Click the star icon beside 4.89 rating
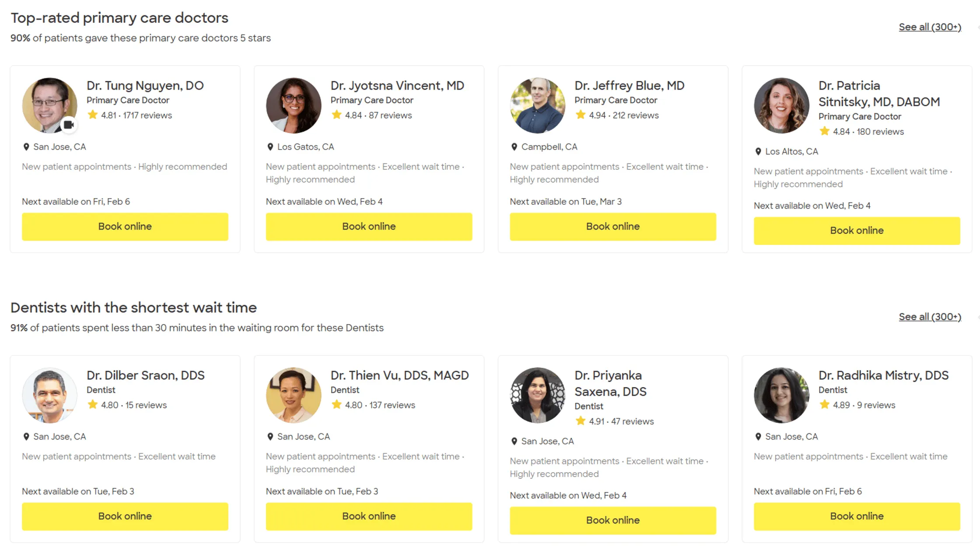 (824, 405)
